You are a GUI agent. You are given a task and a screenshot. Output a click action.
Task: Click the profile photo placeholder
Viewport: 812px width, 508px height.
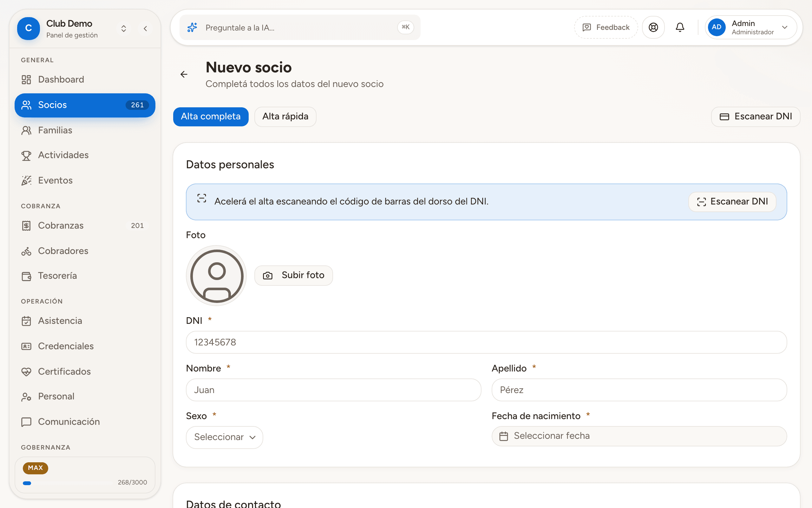(x=216, y=276)
